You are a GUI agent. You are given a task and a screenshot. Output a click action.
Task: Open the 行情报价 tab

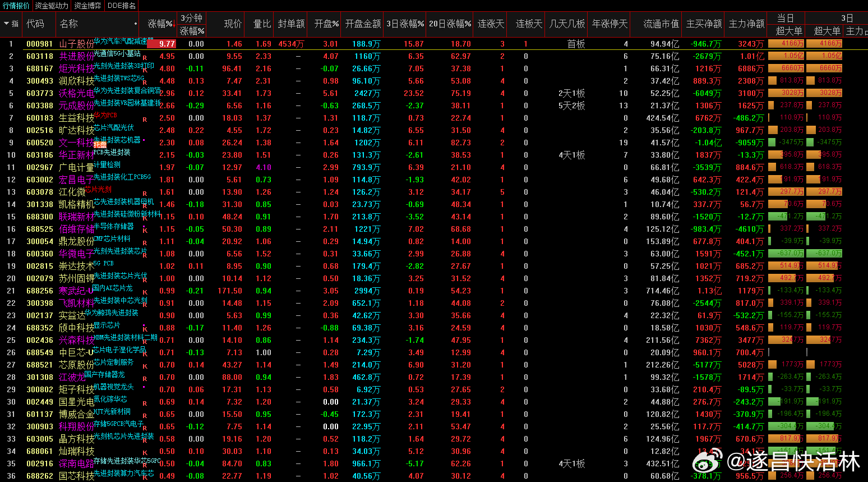click(16, 6)
